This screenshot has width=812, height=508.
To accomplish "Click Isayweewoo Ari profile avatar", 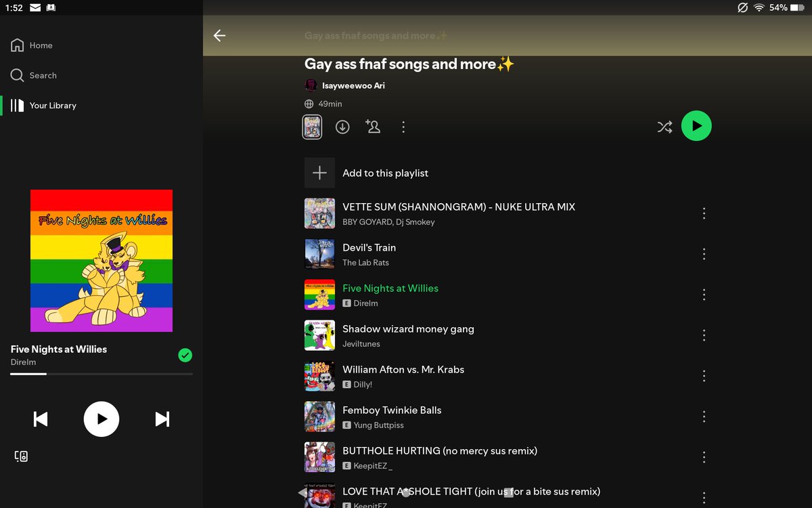I will click(311, 85).
